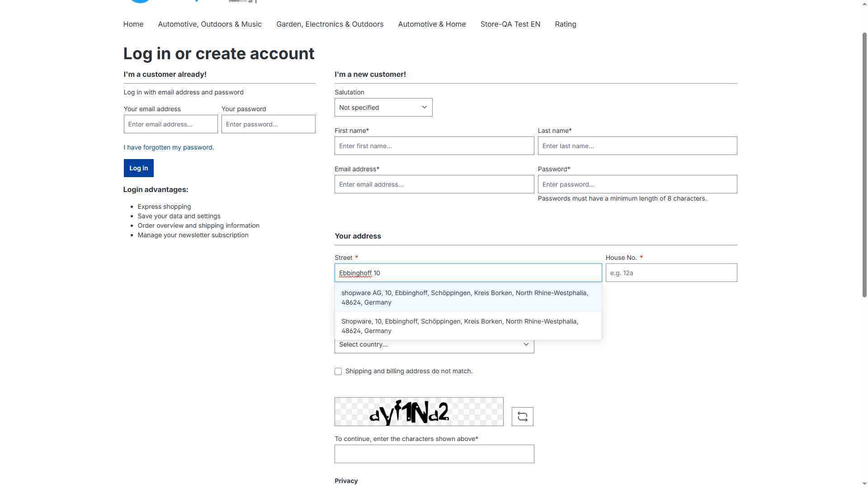Open the Store-QA Test EN menu item
This screenshot has height=488, width=868.
pyautogui.click(x=510, y=24)
